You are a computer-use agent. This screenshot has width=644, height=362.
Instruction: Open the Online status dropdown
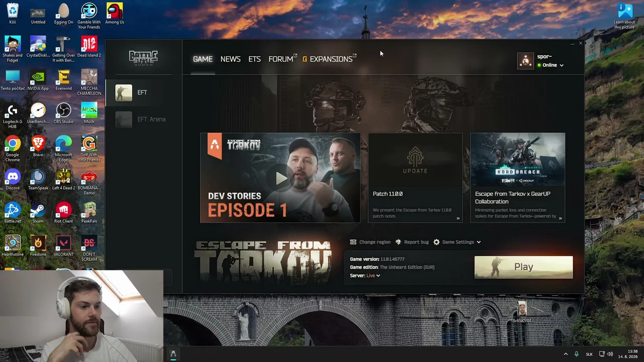click(550, 65)
